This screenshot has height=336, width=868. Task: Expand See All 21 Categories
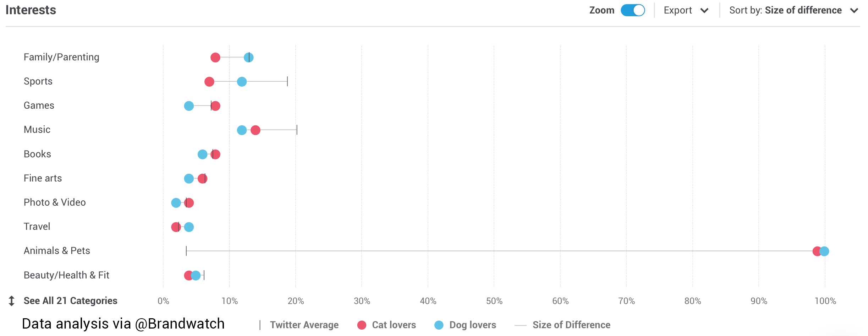70,301
